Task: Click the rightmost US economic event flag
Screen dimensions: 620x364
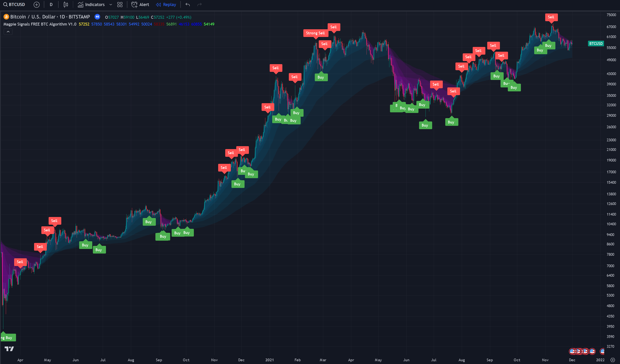Action: pyautogui.click(x=602, y=351)
